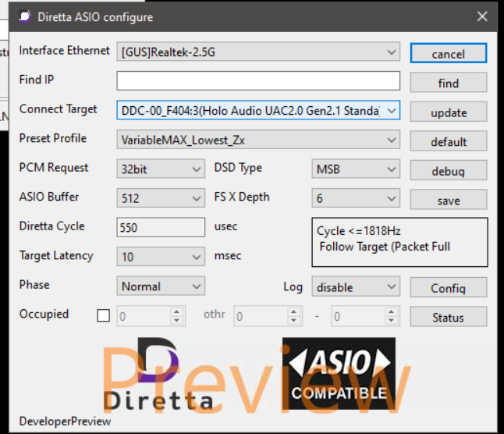The height and width of the screenshot is (434, 504).
Task: Open the Interface Ethernet dropdown
Action: pos(258,52)
